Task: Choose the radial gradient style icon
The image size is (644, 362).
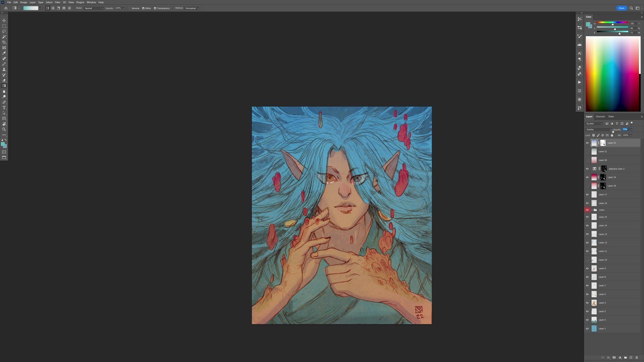Action: [x=53, y=8]
